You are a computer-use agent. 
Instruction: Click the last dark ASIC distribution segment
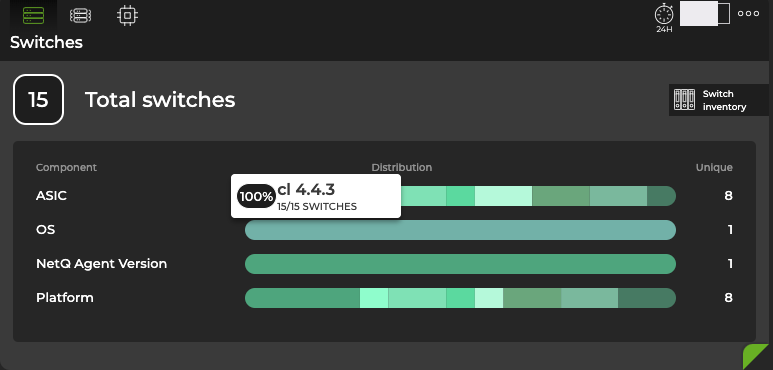coord(661,196)
